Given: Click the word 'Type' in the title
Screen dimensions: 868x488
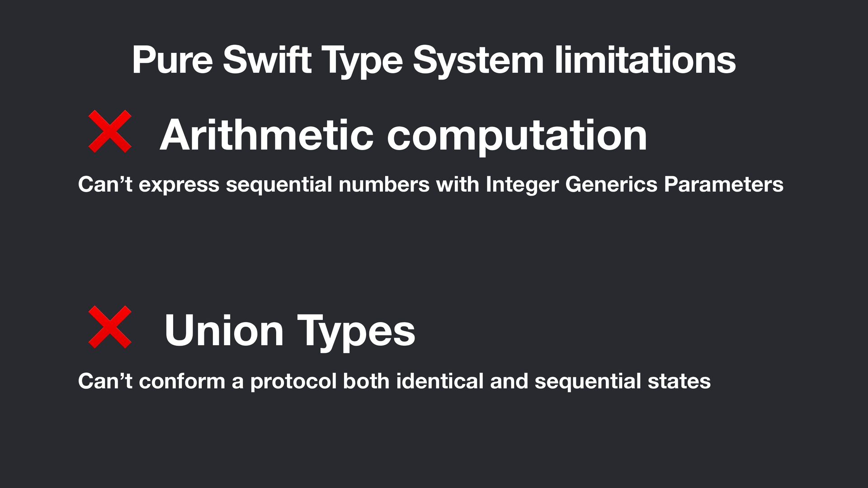Looking at the screenshot, I should (x=362, y=60).
